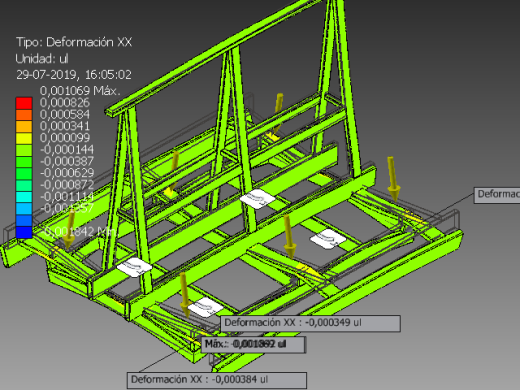Click the probe label showing -0,000384 ul
The width and height of the screenshot is (520, 390).
217,380
